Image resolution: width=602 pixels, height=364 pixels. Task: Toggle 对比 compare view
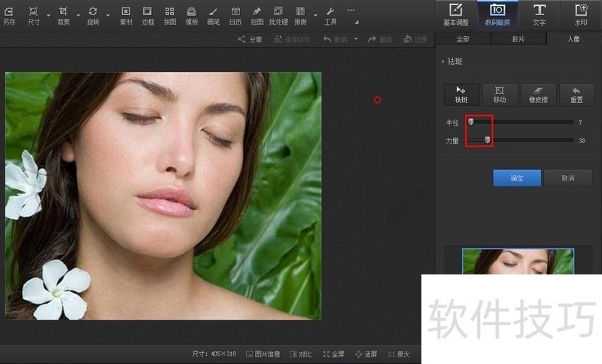click(x=301, y=354)
